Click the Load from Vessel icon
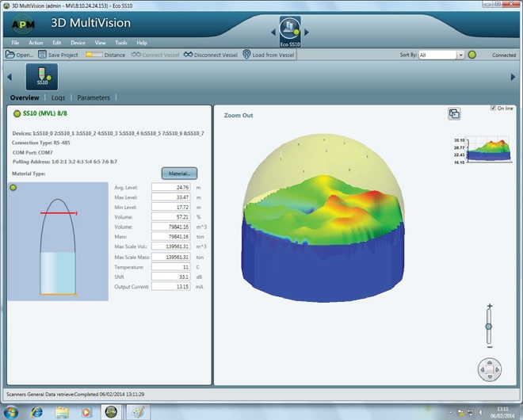 246,55
